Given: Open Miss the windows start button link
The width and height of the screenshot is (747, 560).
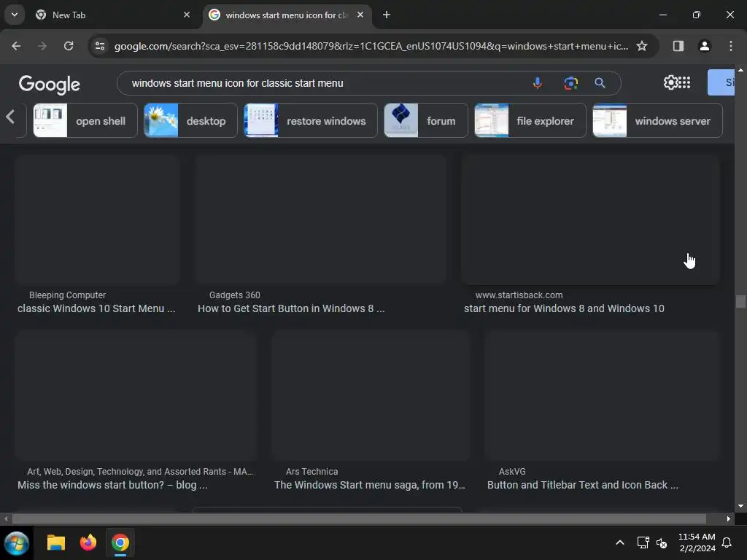Looking at the screenshot, I should tap(112, 485).
